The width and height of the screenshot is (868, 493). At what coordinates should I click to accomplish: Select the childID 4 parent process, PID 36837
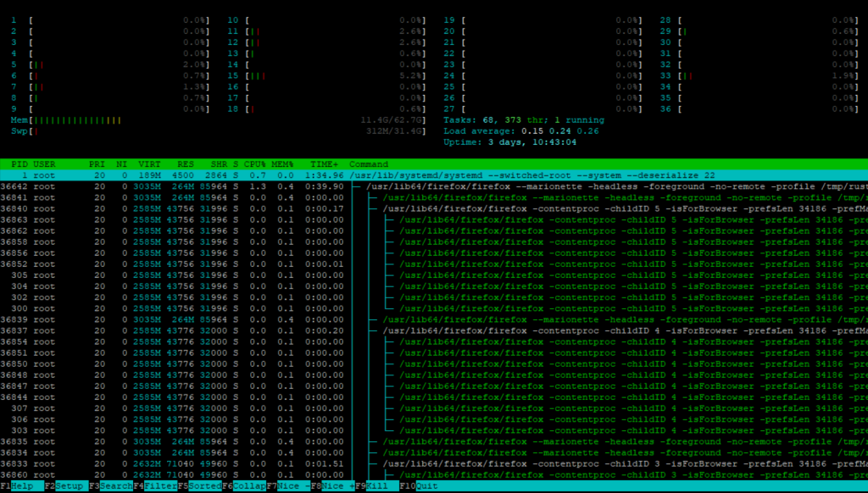coord(254,330)
